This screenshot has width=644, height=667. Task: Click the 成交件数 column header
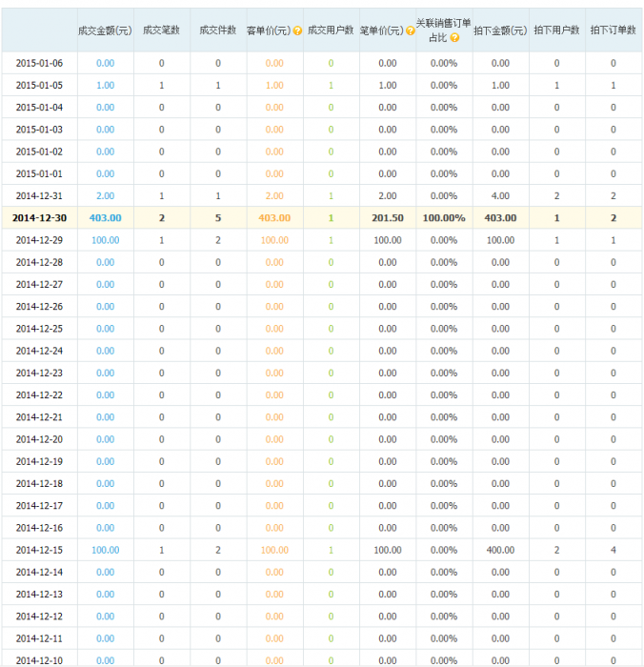coord(217,30)
